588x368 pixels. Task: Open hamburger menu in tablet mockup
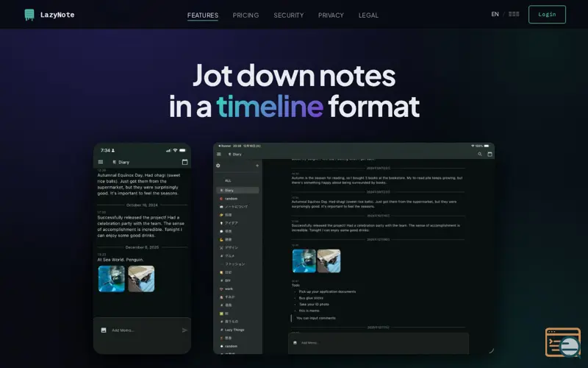(219, 154)
